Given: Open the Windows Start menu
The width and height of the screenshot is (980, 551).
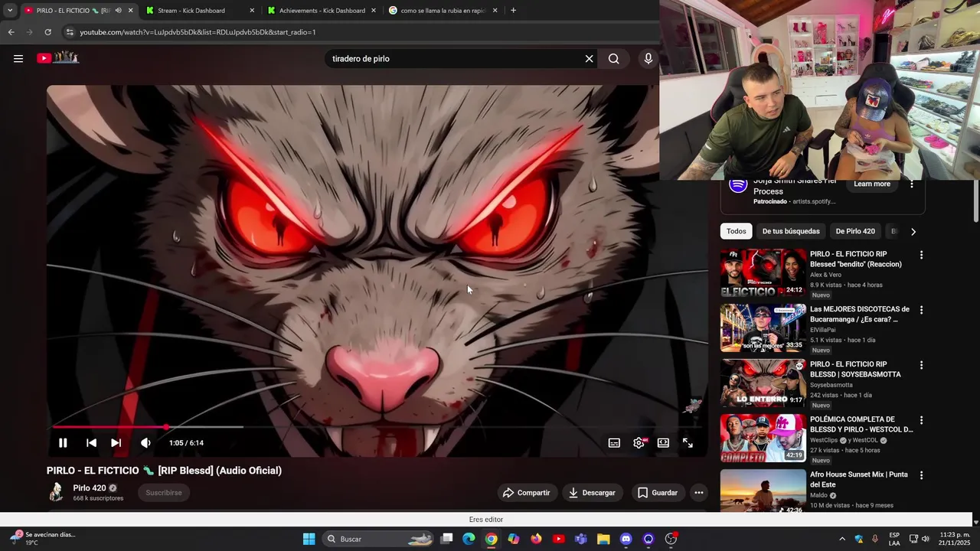Looking at the screenshot, I should tap(309, 539).
